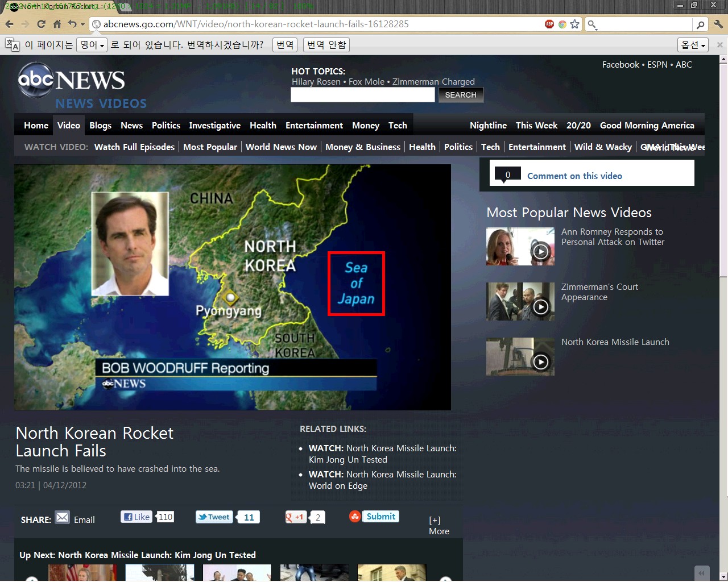The image size is (728, 582).
Task: Play the Ann Romney video thumbnail
Action: (520, 247)
